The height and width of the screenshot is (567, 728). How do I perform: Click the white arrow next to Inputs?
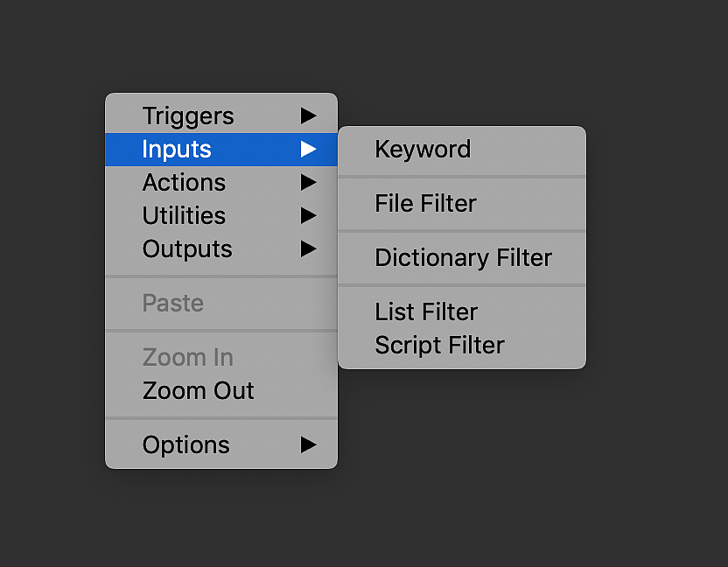click(308, 149)
